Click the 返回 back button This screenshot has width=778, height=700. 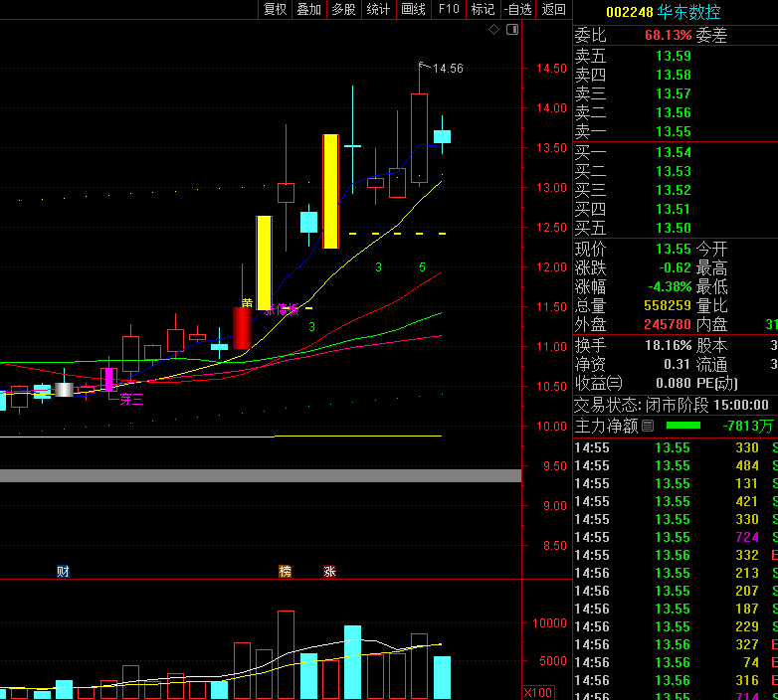pyautogui.click(x=554, y=9)
